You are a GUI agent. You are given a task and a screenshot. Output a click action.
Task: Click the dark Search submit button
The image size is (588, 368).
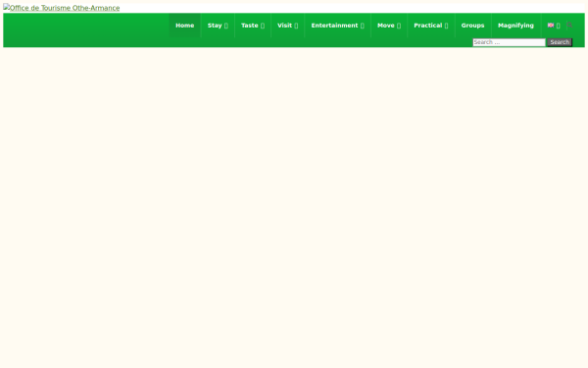560,42
